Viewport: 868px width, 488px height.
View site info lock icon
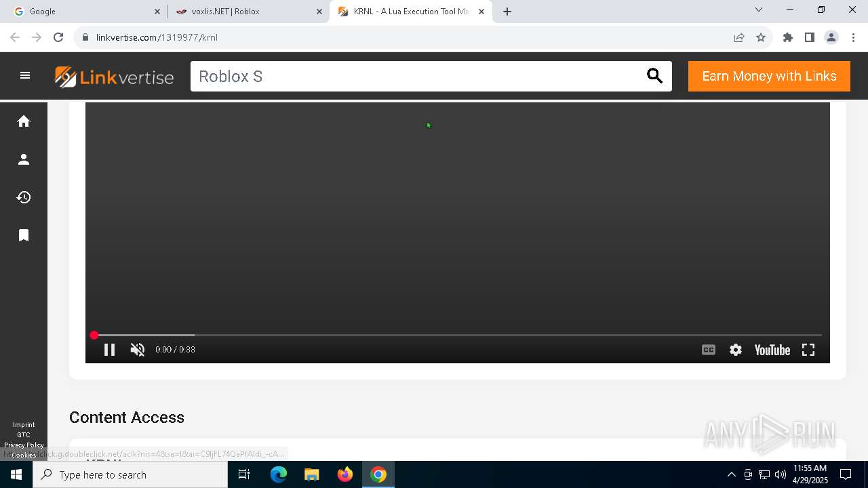(85, 37)
